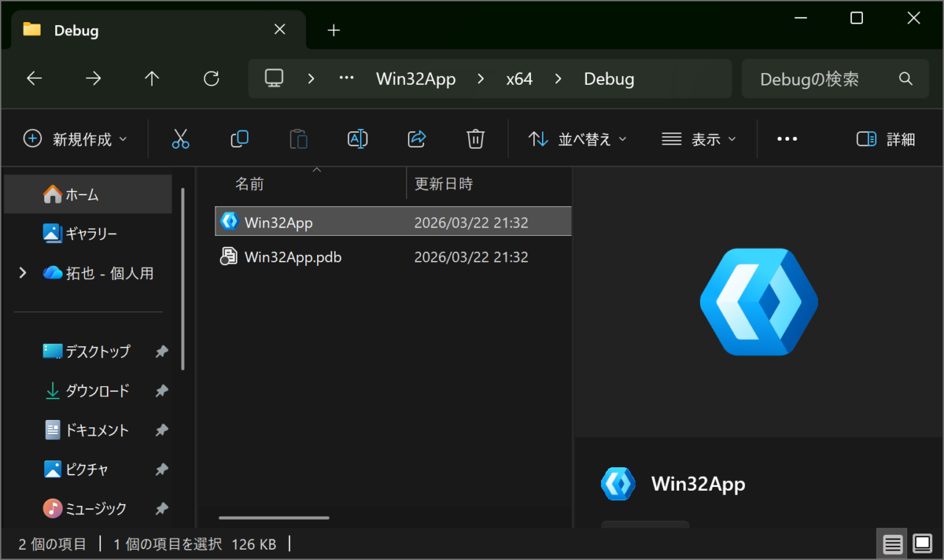
Task: Click the Delete trash can icon
Action: click(476, 139)
